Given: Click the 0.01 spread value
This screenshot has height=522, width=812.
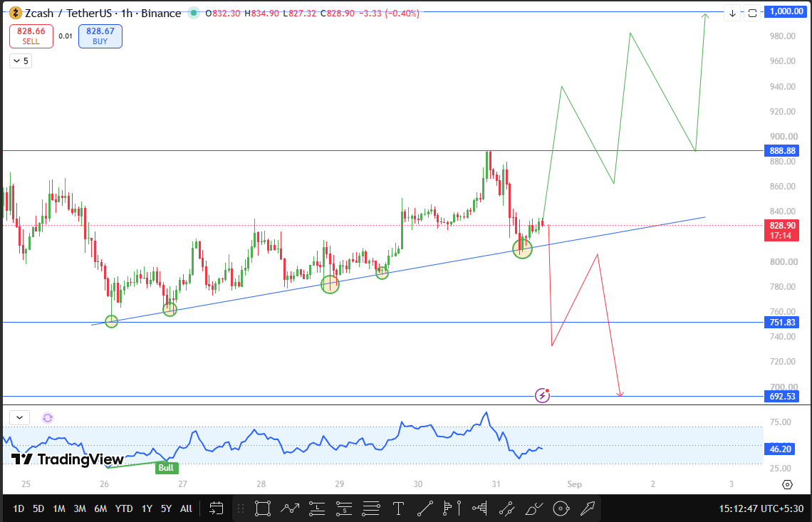Looking at the screenshot, I should [x=66, y=36].
